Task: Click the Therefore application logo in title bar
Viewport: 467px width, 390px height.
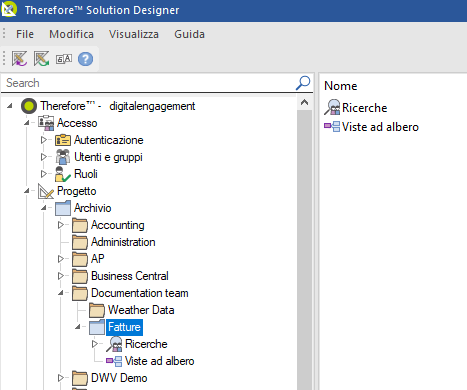Action: [9, 9]
